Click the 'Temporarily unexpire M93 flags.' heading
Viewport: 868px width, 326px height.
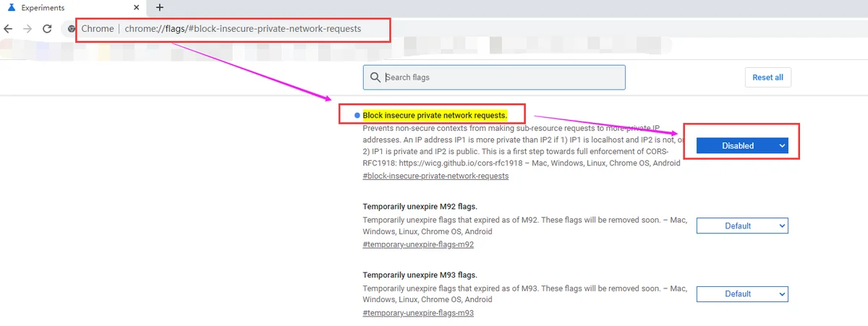[x=420, y=275]
